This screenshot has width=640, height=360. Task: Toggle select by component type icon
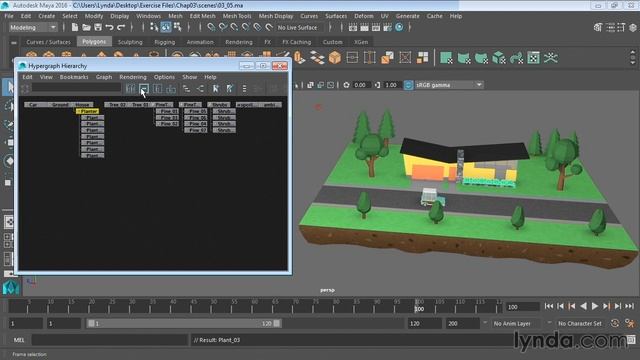tap(178, 27)
